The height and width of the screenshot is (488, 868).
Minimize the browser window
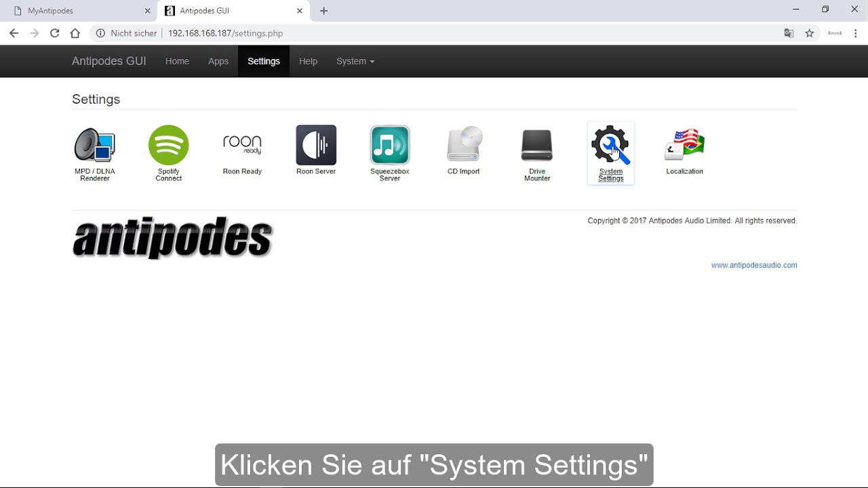[x=795, y=9]
